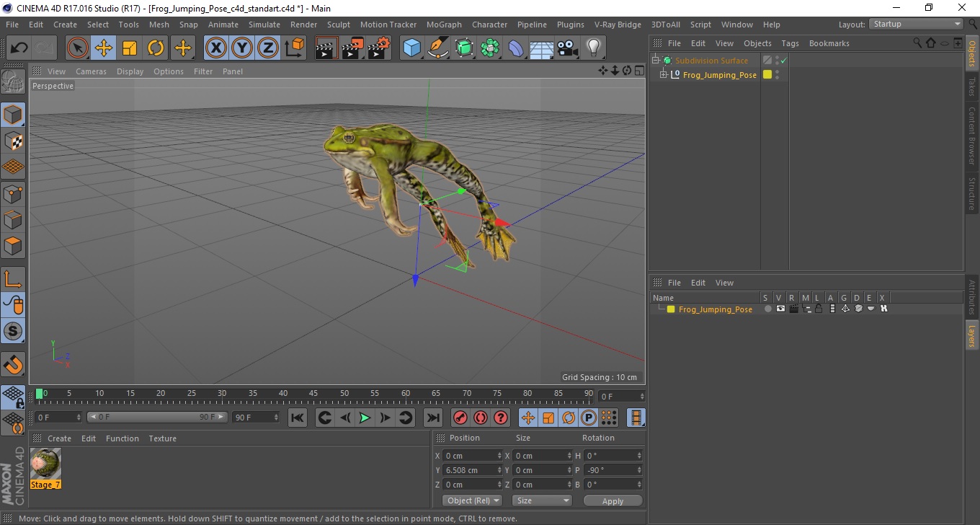Add a Subdivision Surface generator
This screenshot has height=525, width=980.
(464, 48)
